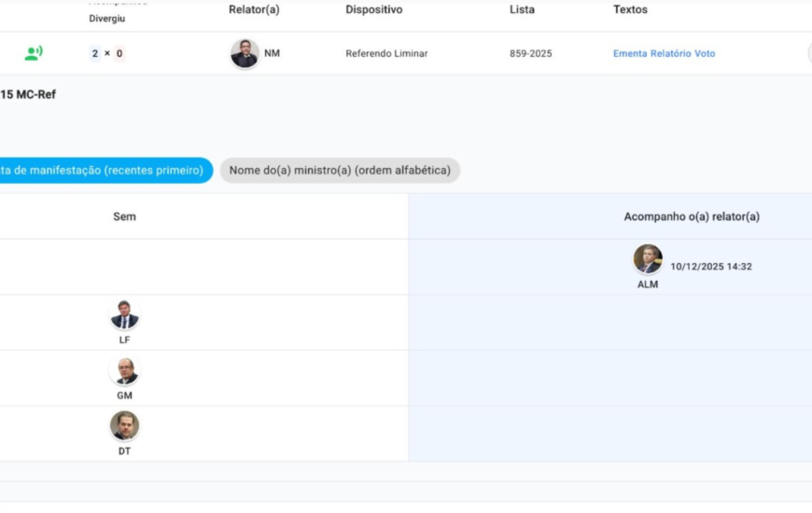Click the Relator(a) column header
This screenshot has width=812, height=513.
click(254, 9)
